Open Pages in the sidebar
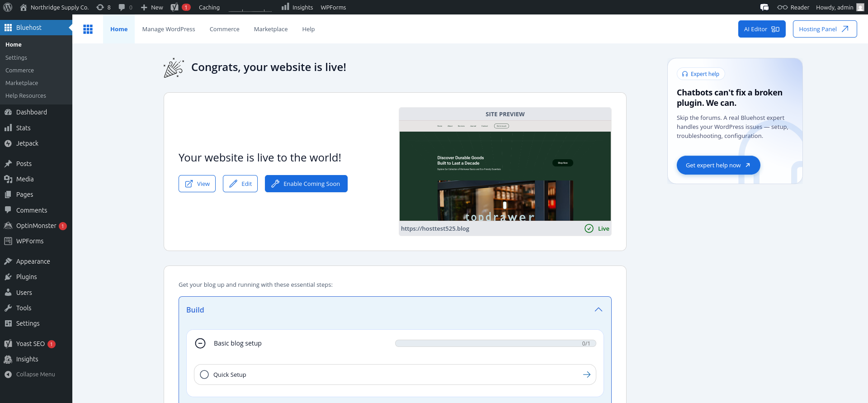This screenshot has width=868, height=403. click(x=36, y=194)
